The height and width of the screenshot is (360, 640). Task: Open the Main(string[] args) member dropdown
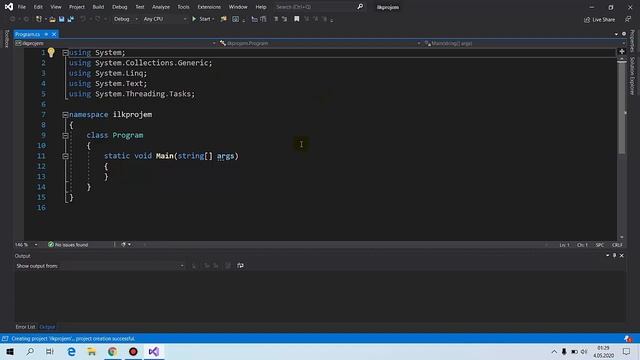coord(524,43)
